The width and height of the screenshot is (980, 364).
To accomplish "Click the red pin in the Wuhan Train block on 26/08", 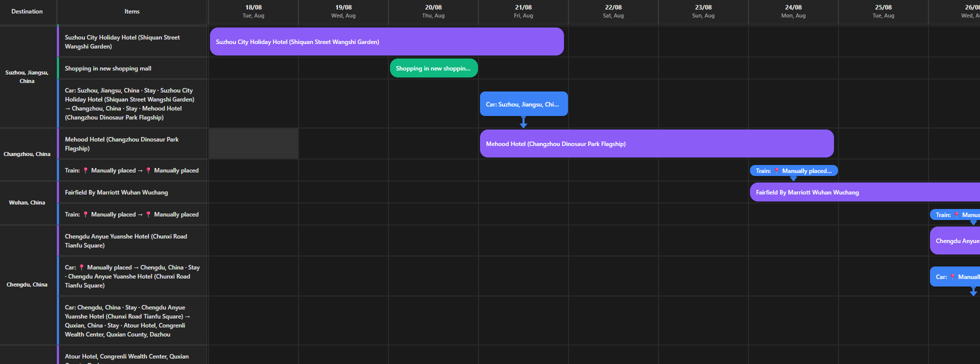I will pyautogui.click(x=956, y=215).
